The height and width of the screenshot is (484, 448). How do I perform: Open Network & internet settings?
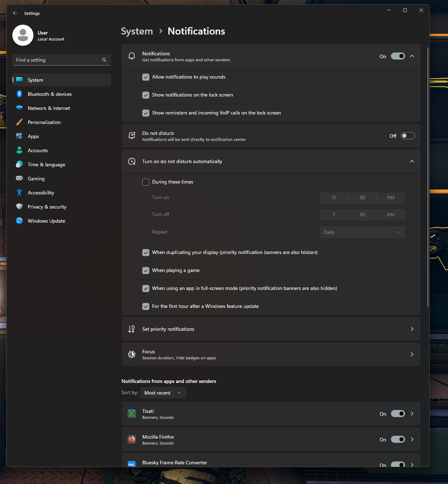point(49,108)
